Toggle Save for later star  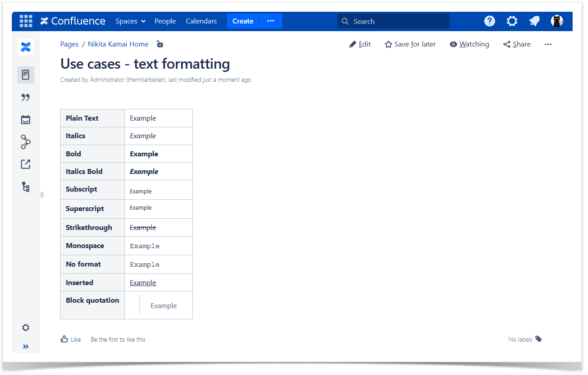tap(410, 44)
